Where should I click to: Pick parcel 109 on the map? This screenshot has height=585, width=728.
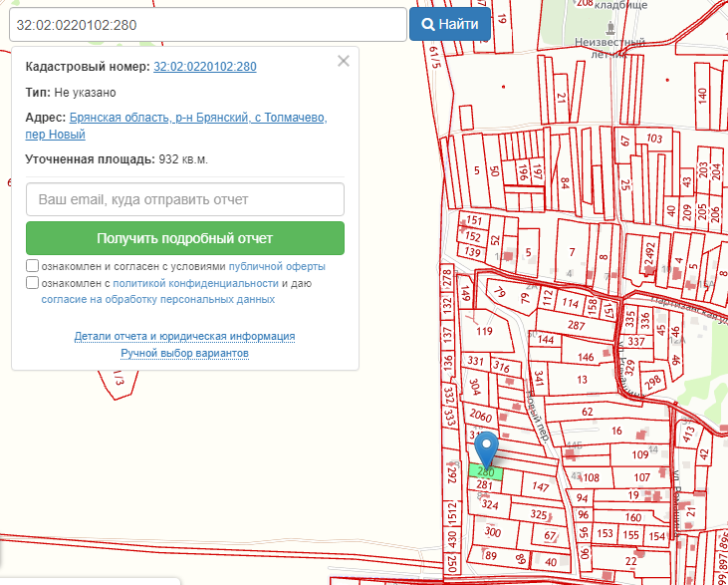(639, 454)
